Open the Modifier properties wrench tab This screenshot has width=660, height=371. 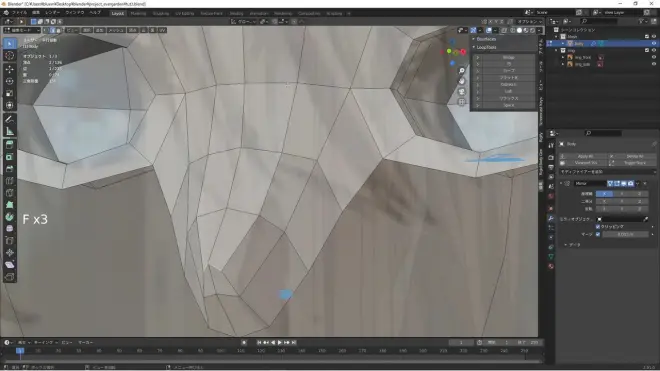(551, 218)
